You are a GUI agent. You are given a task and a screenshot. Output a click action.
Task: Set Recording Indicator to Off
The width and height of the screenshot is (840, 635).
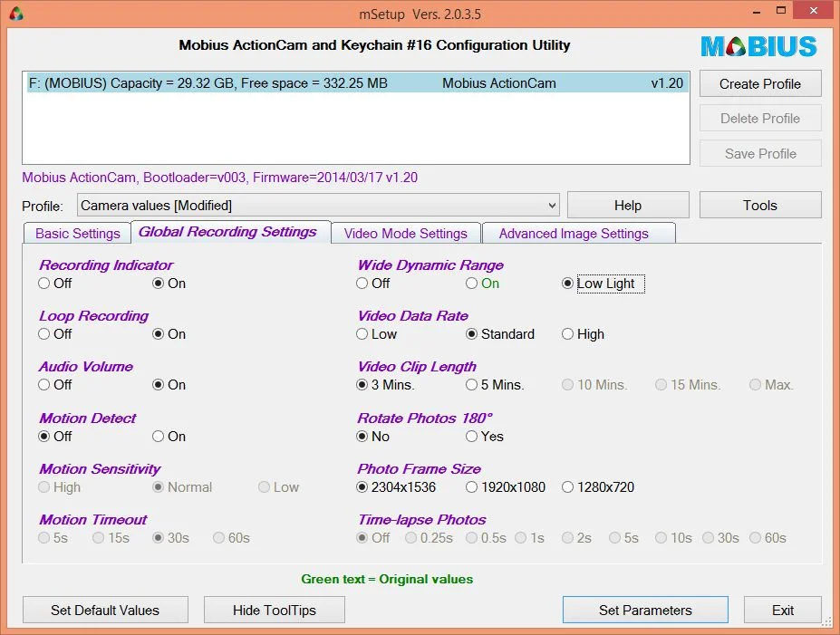click(x=55, y=284)
